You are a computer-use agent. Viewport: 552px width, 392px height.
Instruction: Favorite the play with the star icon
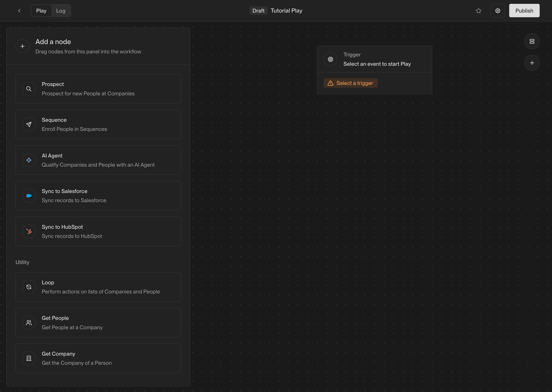tap(478, 11)
